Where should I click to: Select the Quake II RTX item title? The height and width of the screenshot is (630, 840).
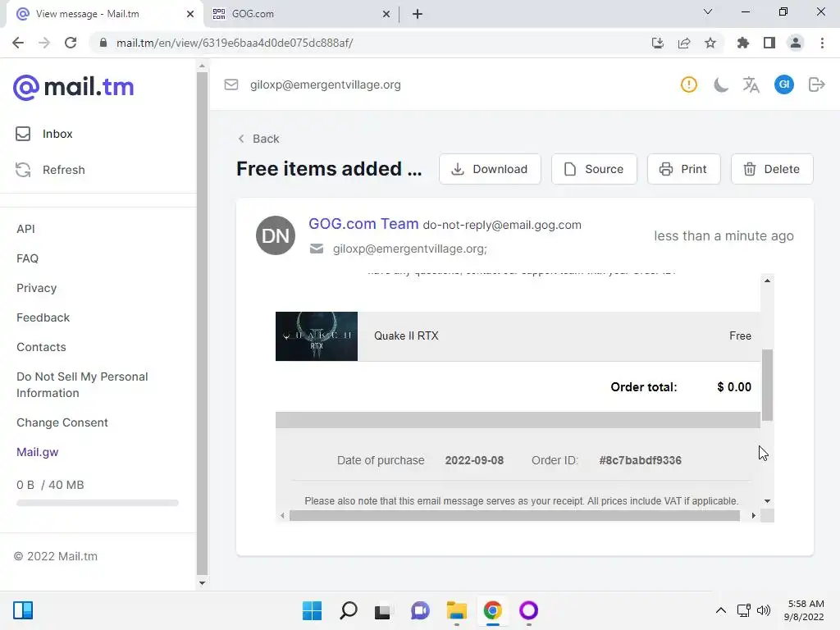pos(406,336)
